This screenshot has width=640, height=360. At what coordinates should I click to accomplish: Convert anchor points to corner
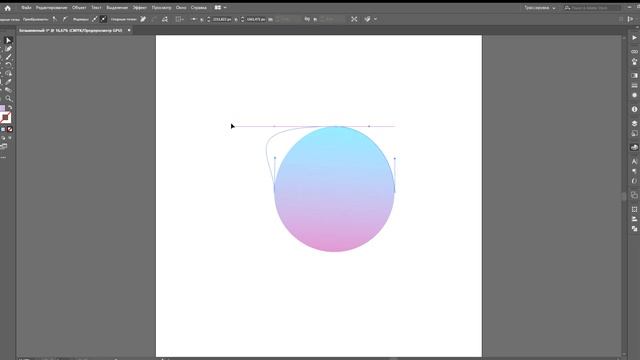point(54,19)
